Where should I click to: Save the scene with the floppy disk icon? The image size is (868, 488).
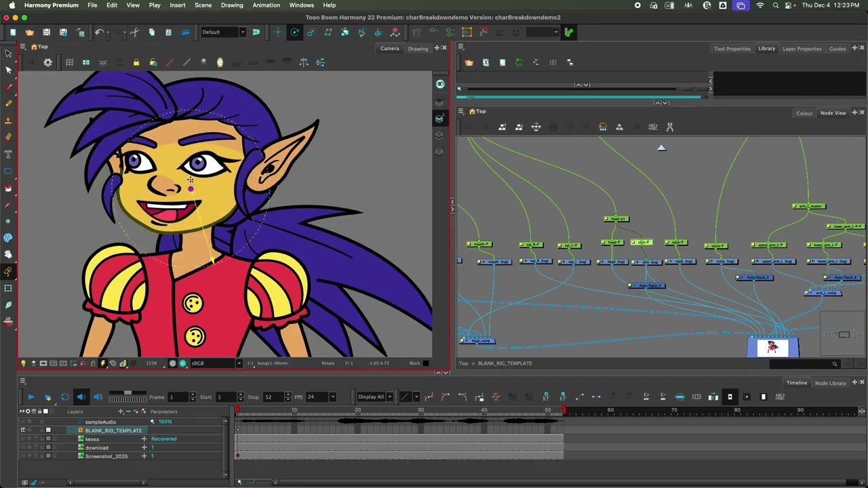46,32
